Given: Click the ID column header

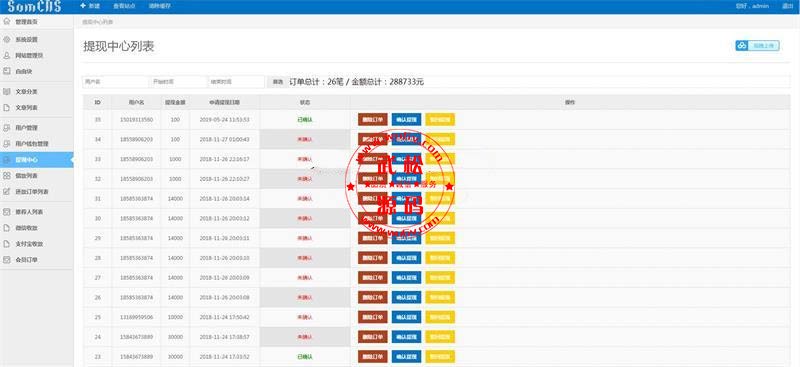Looking at the screenshot, I should click(97, 103).
